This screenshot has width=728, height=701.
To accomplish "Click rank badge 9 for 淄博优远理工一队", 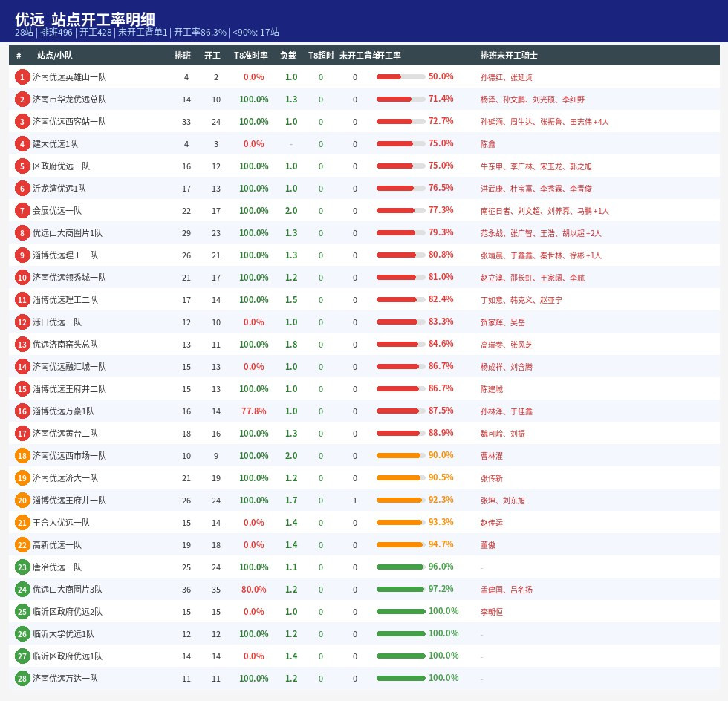I will click(x=22, y=255).
